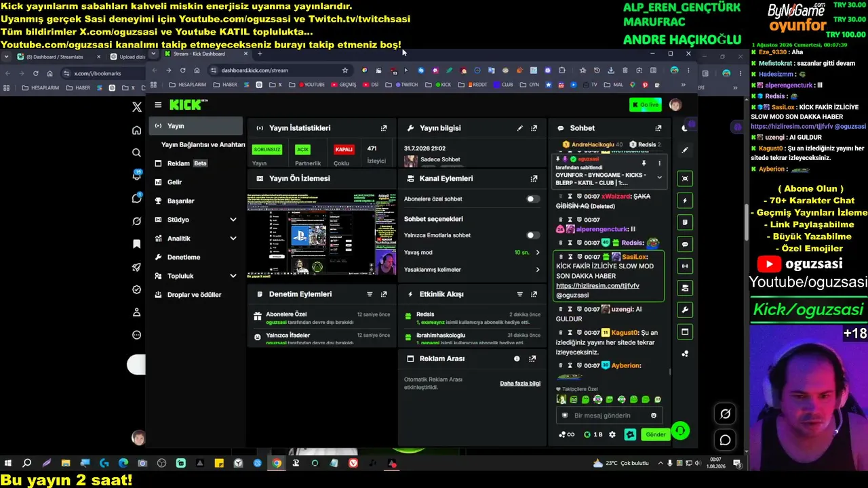Screen dimensions: 868x488
Task: Open the Kick hamburger menu
Action: pyautogui.click(x=158, y=104)
